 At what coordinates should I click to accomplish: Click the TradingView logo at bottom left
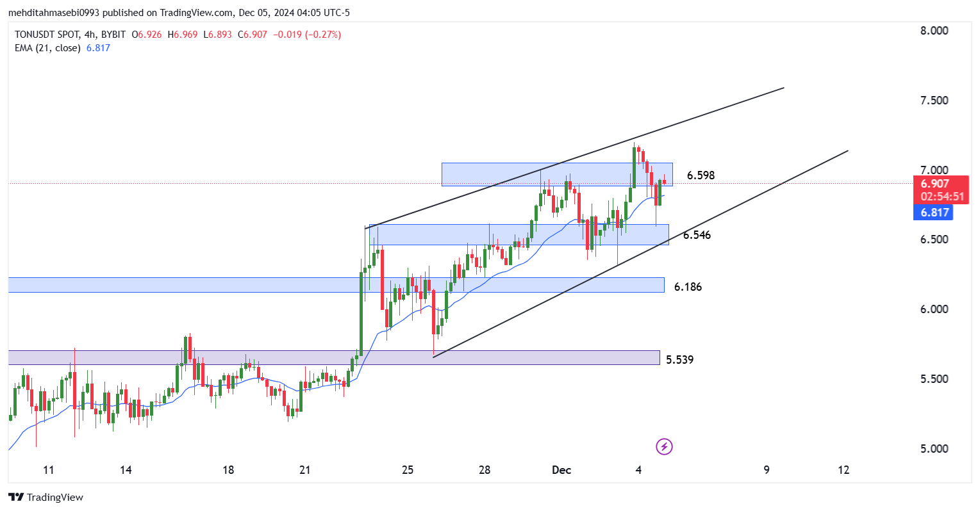pos(46,497)
